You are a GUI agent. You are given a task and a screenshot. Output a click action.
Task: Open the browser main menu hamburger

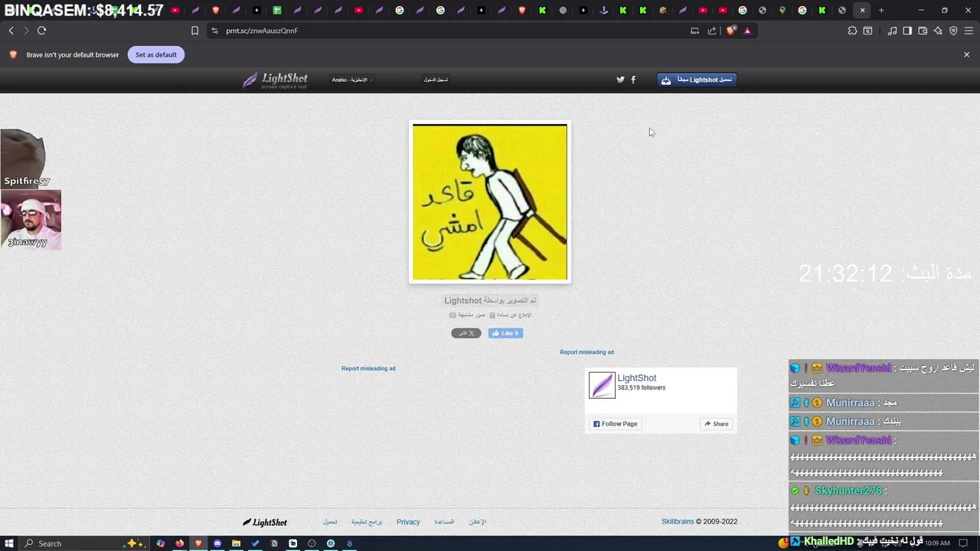pyautogui.click(x=969, y=31)
